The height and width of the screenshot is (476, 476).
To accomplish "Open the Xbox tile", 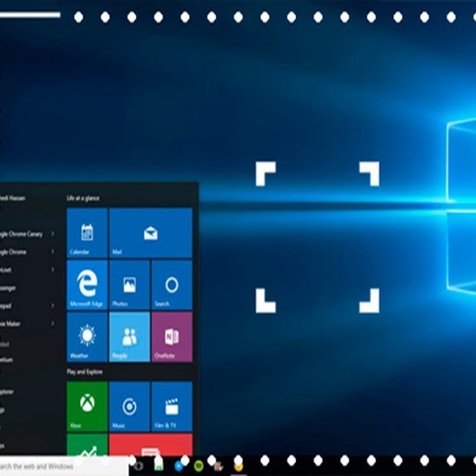I will click(x=87, y=406).
